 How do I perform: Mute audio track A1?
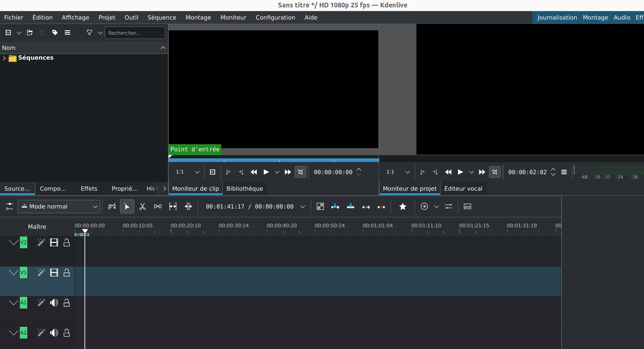coord(54,303)
